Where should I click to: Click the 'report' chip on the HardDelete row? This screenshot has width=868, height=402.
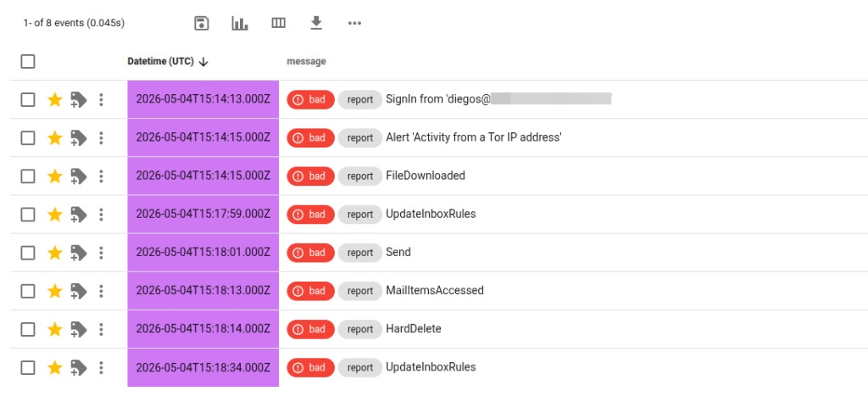(359, 329)
